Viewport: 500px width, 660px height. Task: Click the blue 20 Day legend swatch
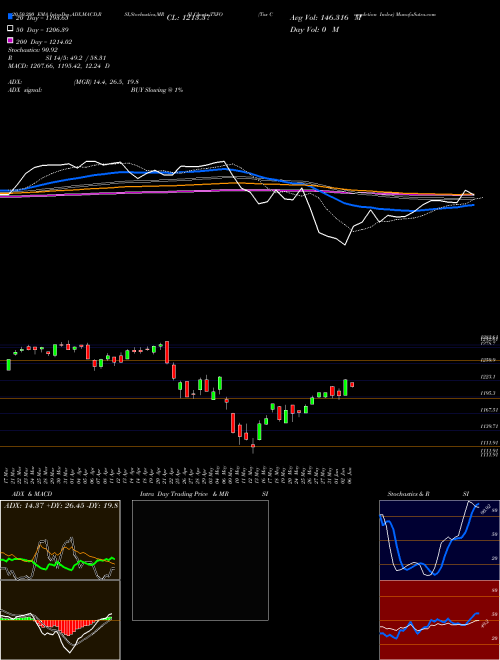click(x=11, y=17)
